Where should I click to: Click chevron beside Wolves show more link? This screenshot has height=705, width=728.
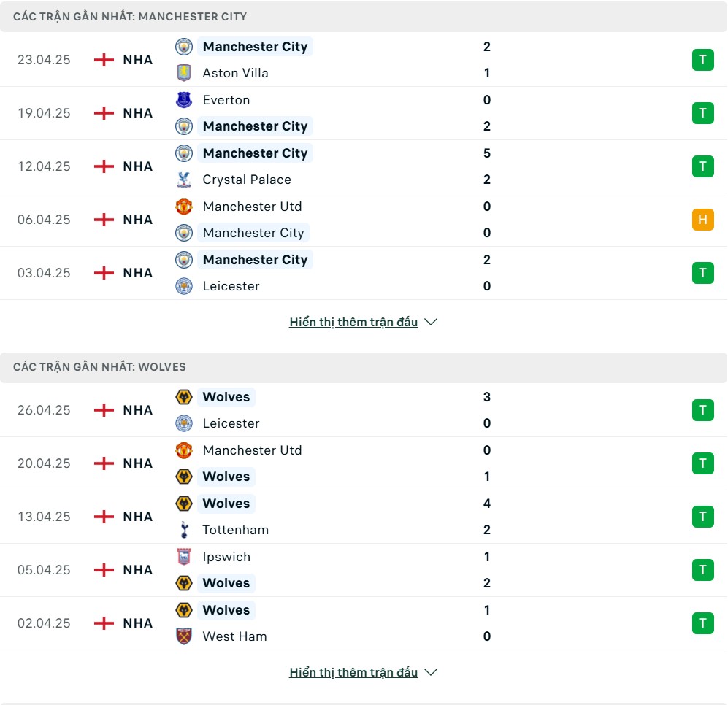click(x=431, y=672)
